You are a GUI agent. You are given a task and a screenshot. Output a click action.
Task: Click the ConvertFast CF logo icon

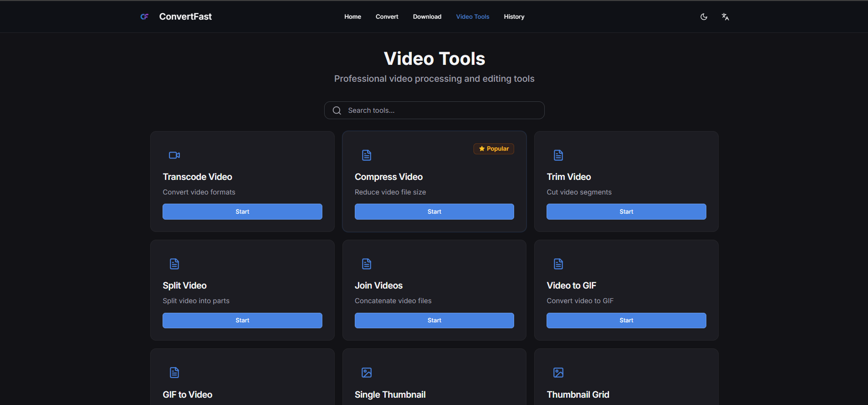click(144, 17)
